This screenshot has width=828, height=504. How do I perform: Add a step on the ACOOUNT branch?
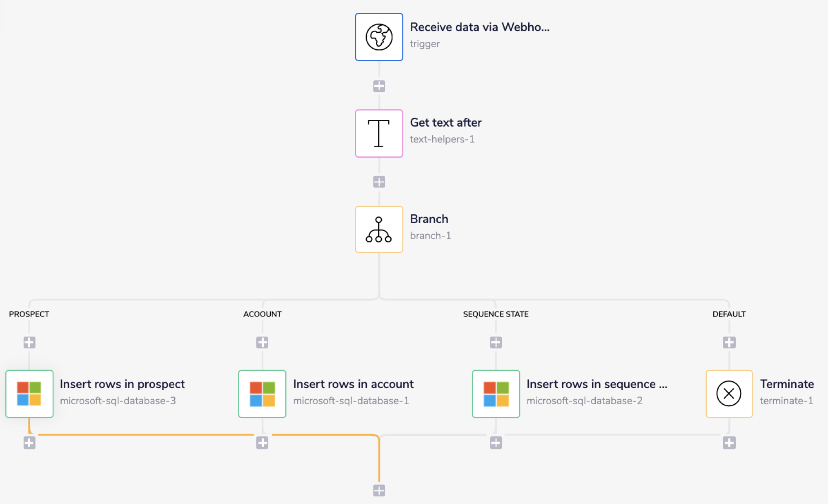pos(262,342)
